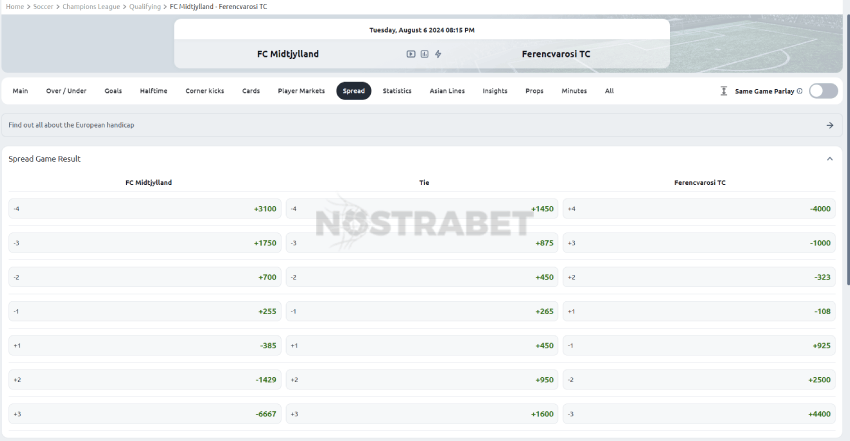Select the Spread tab
850x441 pixels.
(x=353, y=91)
